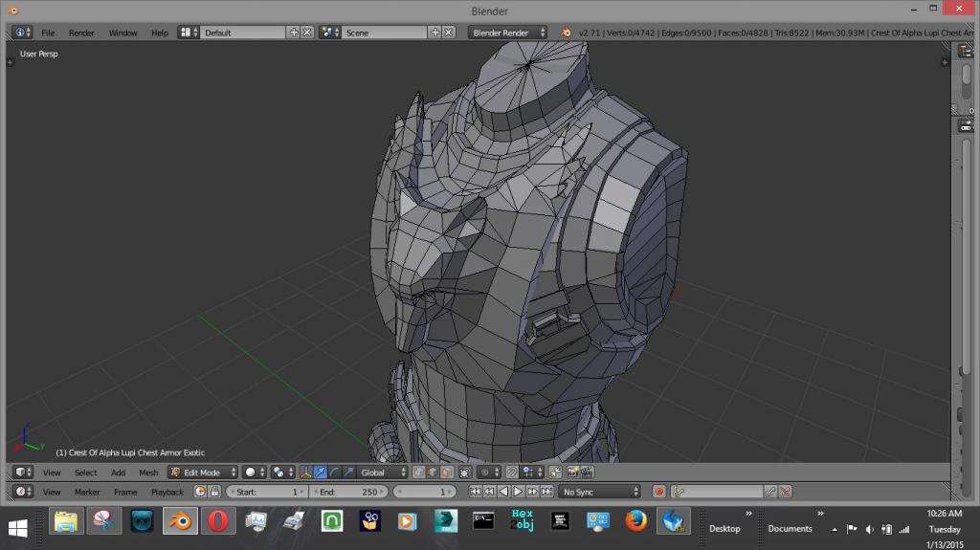Click the OpenGL render image icon
The height and width of the screenshot is (550, 980).
572,473
